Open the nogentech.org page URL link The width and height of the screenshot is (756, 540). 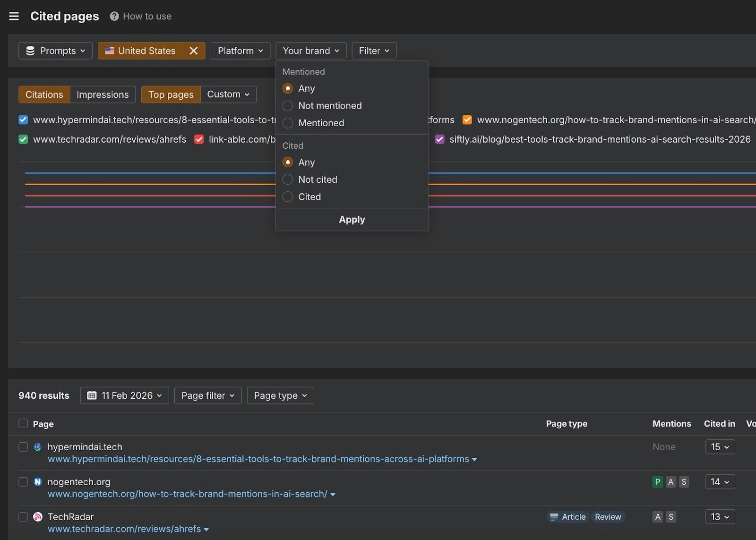click(x=187, y=494)
